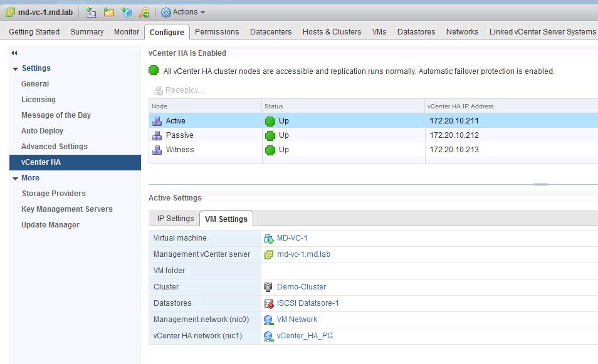
Task: Select General in Settings sidebar
Action: [x=35, y=84]
